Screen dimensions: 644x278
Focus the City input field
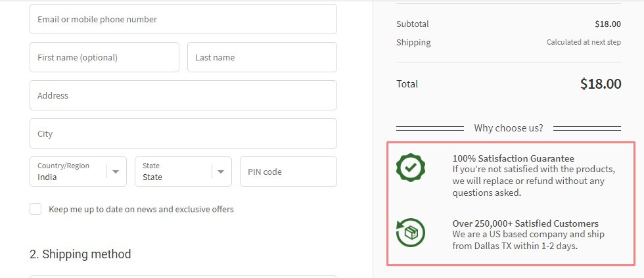click(x=183, y=133)
